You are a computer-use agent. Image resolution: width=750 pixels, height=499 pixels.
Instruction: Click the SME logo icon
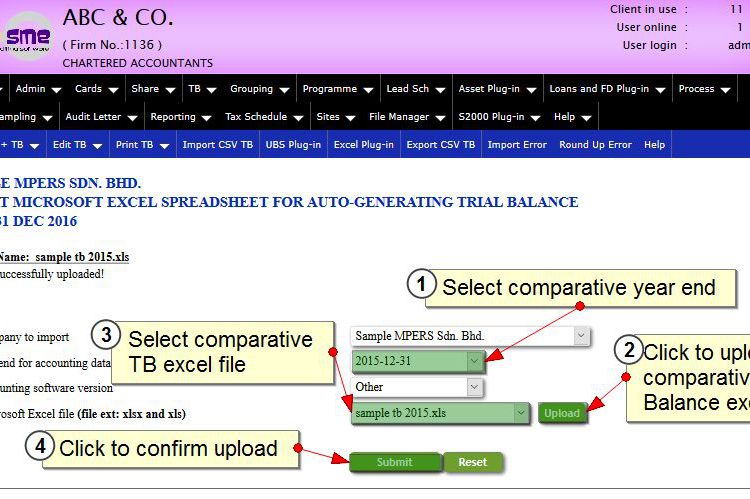point(27,36)
